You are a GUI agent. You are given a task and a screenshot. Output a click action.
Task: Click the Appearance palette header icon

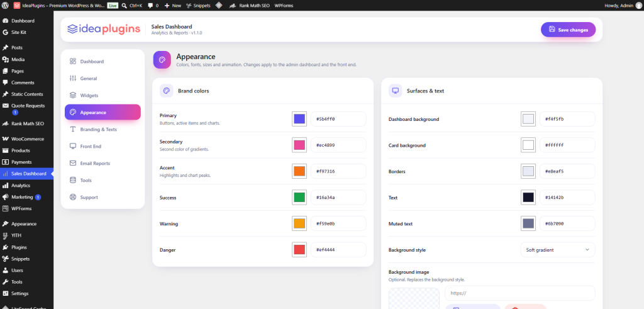162,60
